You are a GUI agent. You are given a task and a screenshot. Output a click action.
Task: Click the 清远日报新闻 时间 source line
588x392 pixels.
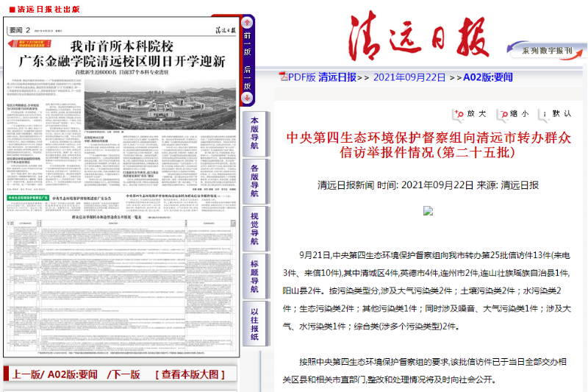tap(428, 185)
